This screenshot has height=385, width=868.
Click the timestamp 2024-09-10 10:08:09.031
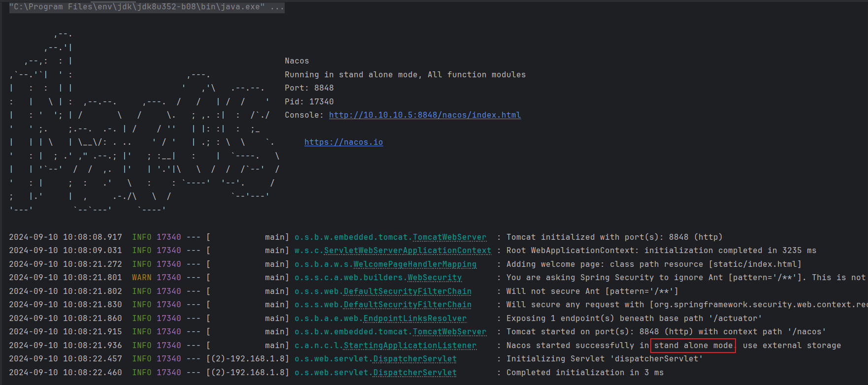tap(65, 251)
